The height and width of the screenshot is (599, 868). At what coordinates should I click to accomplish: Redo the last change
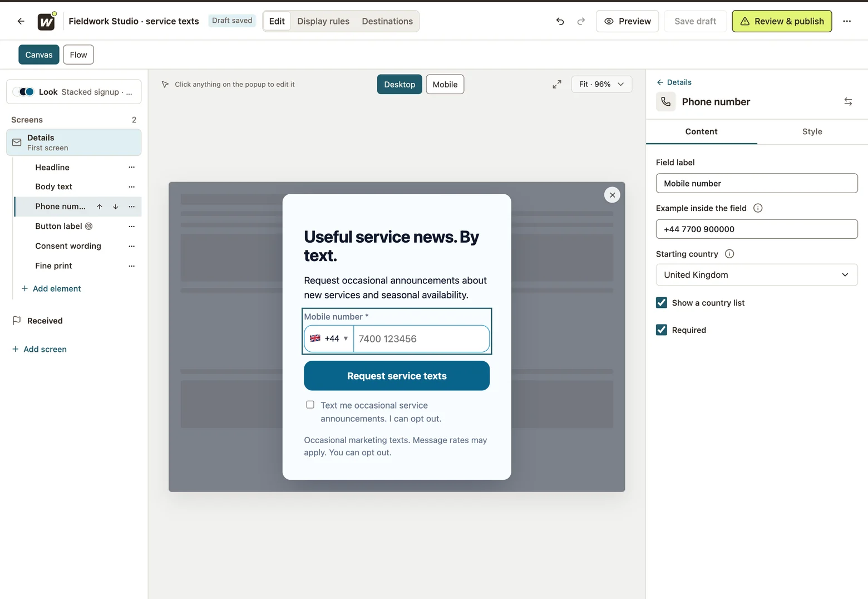[581, 21]
